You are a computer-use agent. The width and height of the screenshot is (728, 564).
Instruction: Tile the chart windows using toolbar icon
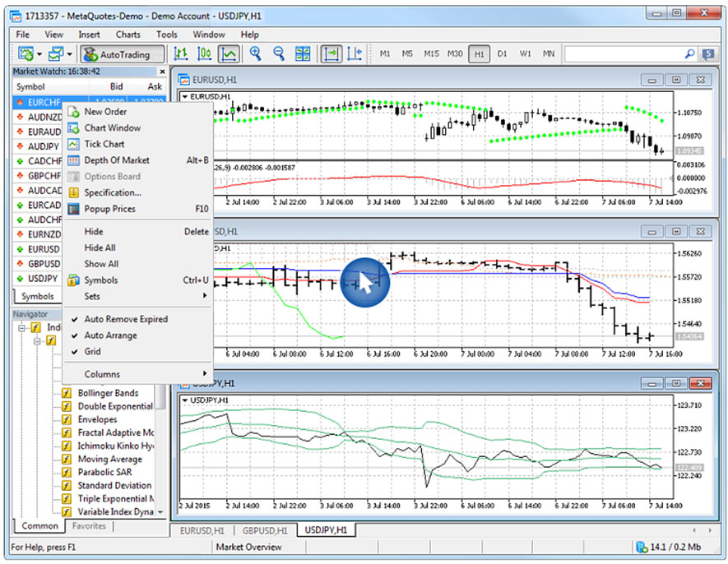pos(303,53)
